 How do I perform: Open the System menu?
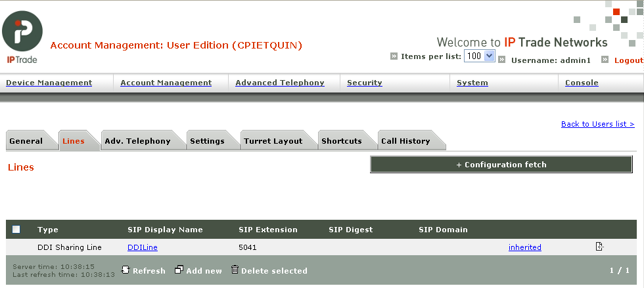[472, 83]
